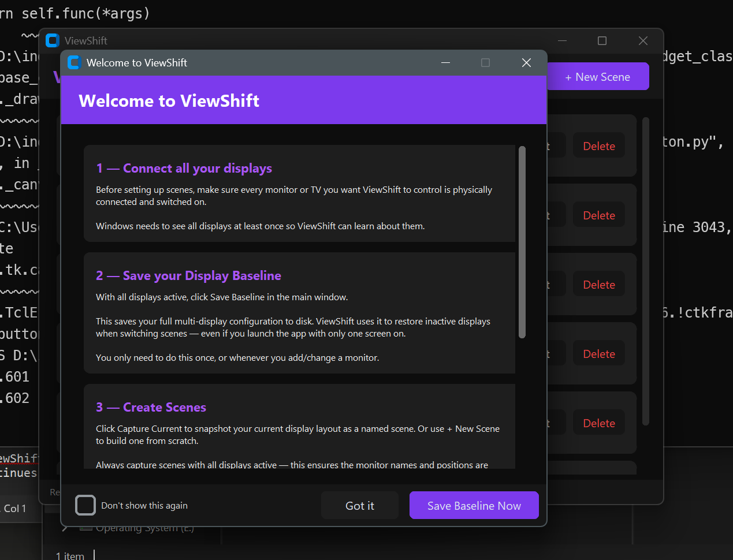This screenshot has height=560, width=733.
Task: Close the main ViewShift window
Action: [643, 40]
